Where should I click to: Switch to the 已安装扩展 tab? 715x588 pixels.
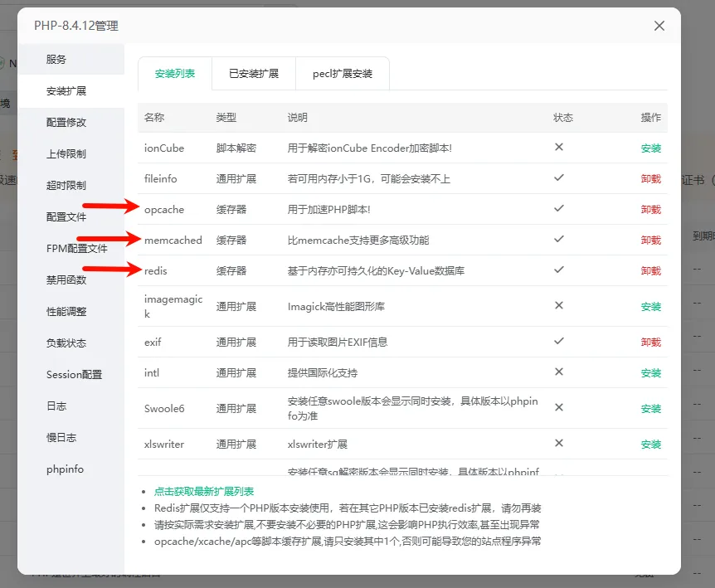[254, 74]
